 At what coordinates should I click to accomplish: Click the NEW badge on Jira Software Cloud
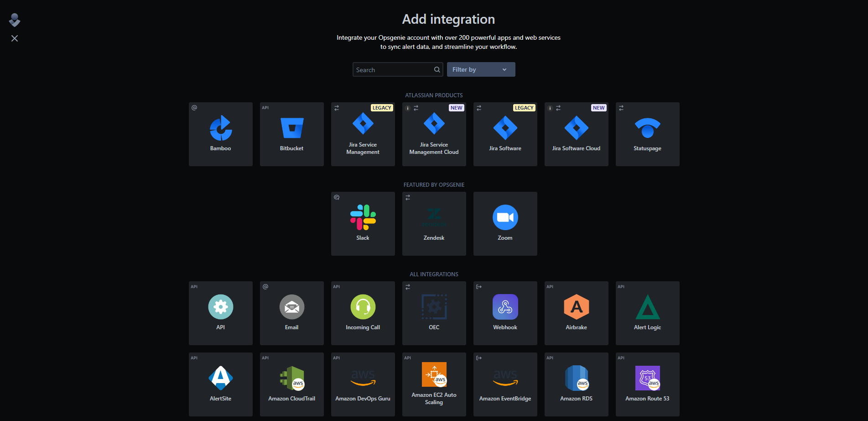[x=598, y=107]
